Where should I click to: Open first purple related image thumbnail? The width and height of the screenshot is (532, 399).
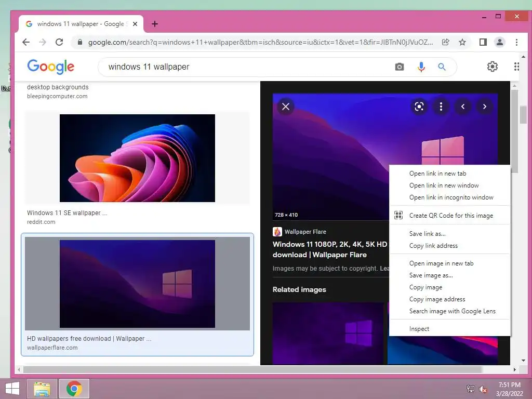point(328,334)
